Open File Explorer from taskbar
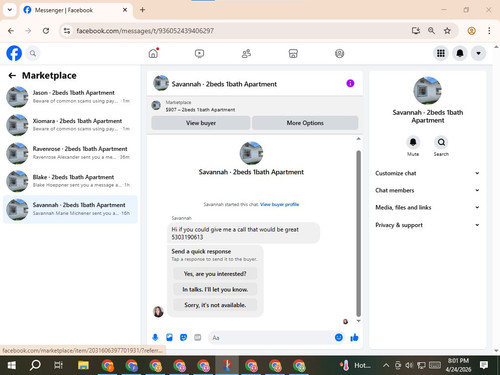The width and height of the screenshot is (500, 375). tap(83, 365)
